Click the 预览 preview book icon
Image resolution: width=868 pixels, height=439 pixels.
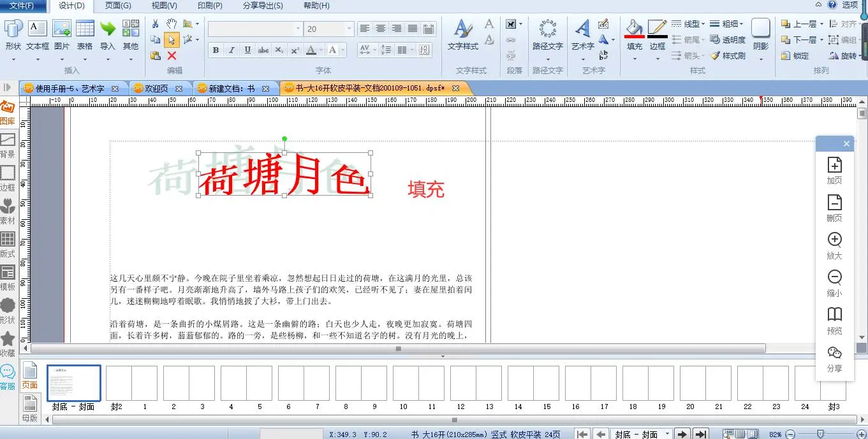pyautogui.click(x=834, y=320)
